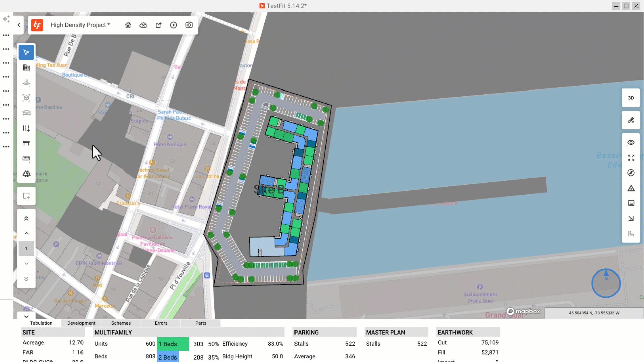644x362 pixels.
Task: Switch to the Schemes tab
Action: pos(121,323)
